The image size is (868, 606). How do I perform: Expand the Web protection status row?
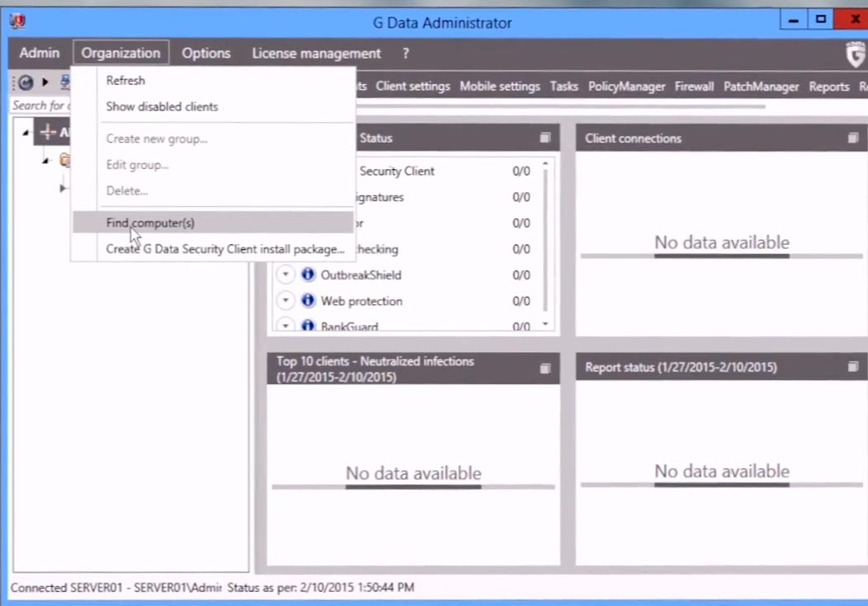click(x=285, y=300)
